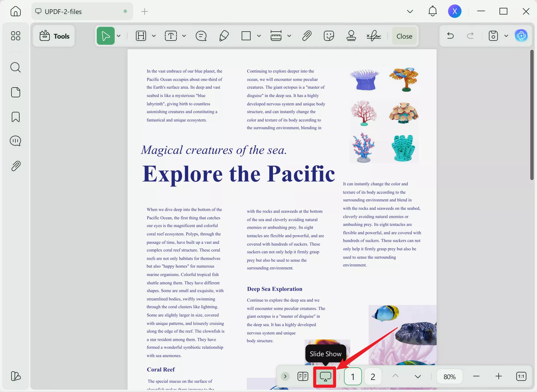
Task: Expand the rectangle shape dropdown arrow
Action: (259, 36)
